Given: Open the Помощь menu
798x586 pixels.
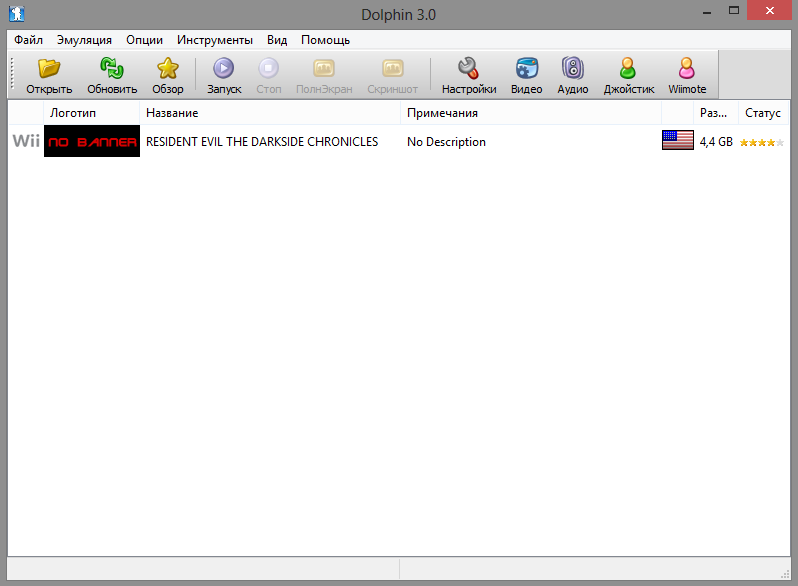Looking at the screenshot, I should click(326, 40).
